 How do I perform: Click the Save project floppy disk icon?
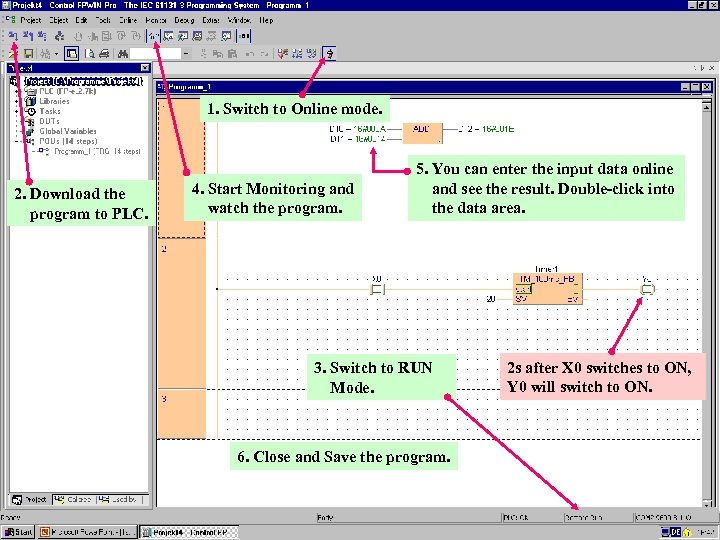28,54
